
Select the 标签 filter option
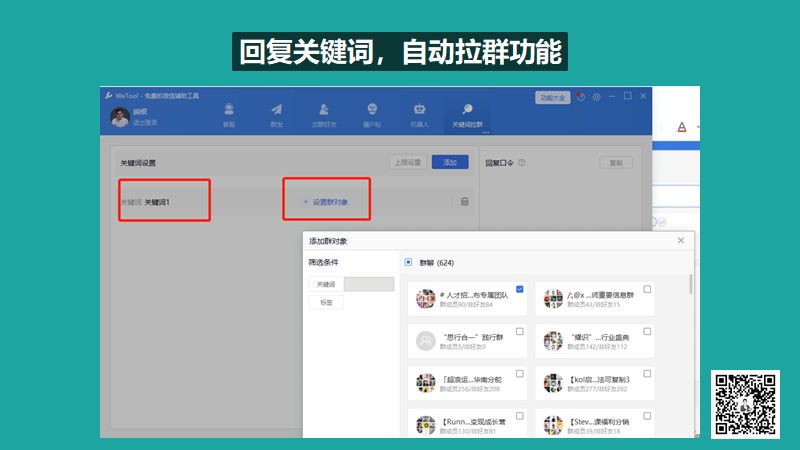pos(326,301)
